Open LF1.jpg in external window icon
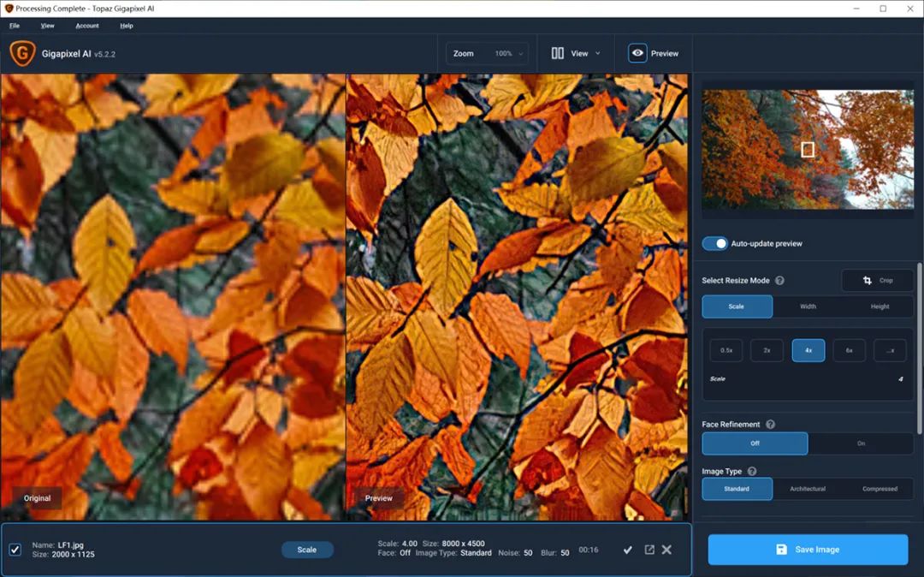924x577 pixels. 649,550
